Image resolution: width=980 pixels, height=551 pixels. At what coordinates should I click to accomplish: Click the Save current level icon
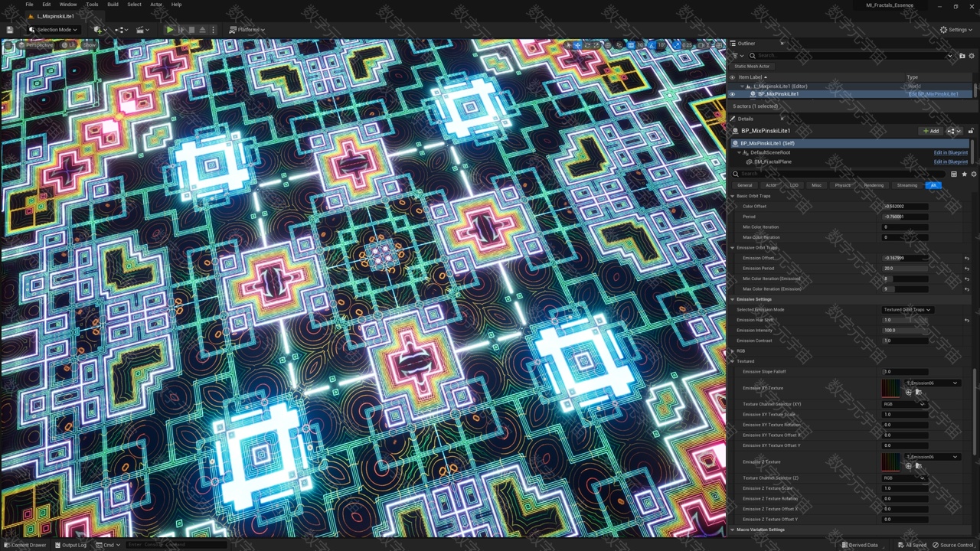pyautogui.click(x=9, y=30)
